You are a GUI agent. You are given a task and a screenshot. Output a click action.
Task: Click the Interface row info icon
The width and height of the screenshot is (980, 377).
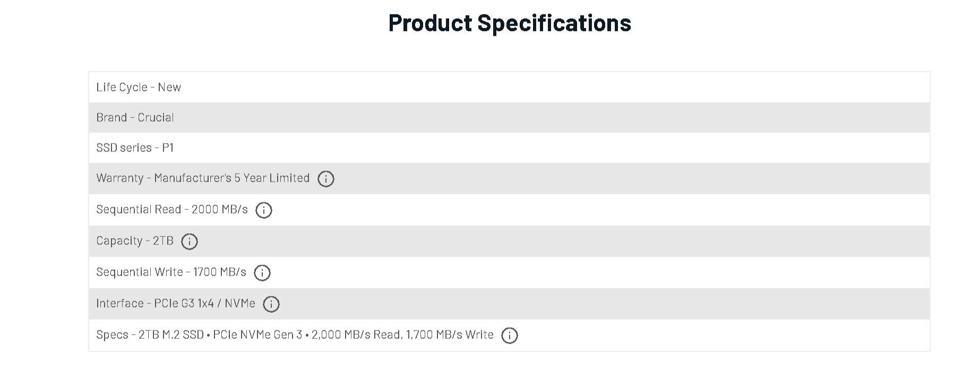tap(271, 304)
